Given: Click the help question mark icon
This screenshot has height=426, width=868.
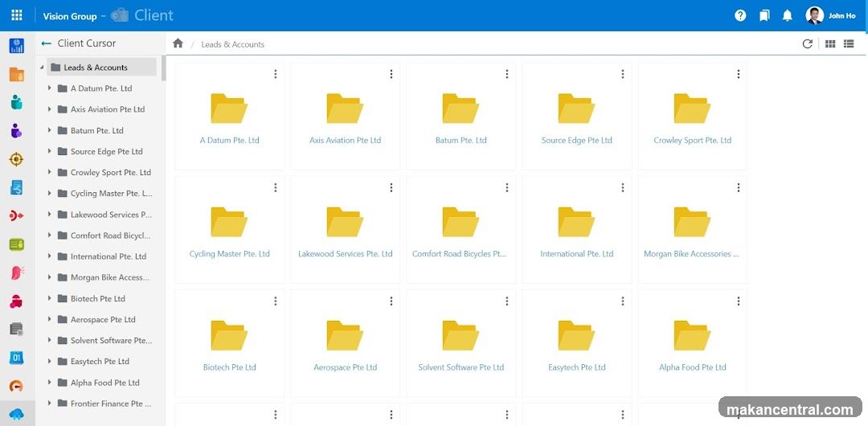Looking at the screenshot, I should click(740, 15).
